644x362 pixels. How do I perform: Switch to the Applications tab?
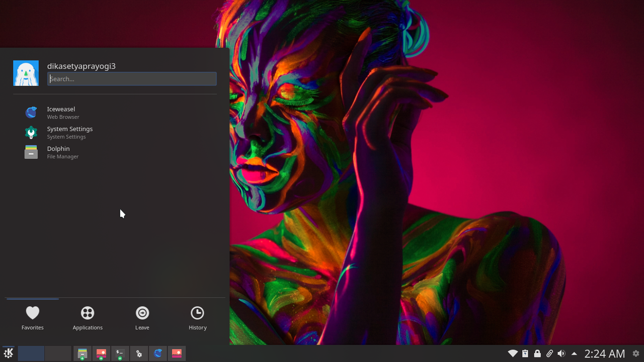[88, 318]
